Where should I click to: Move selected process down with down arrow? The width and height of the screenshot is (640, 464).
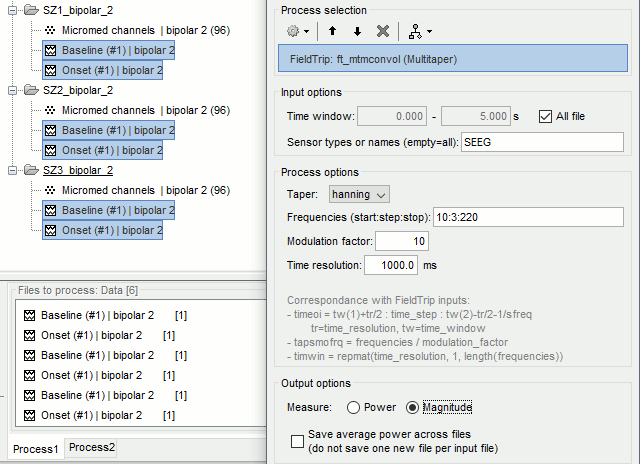(357, 31)
